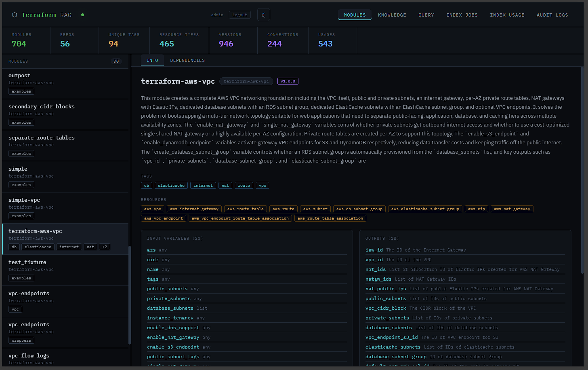Click the CONVENTIONS stat showing 244
The image size is (588, 370).
pos(283,40)
